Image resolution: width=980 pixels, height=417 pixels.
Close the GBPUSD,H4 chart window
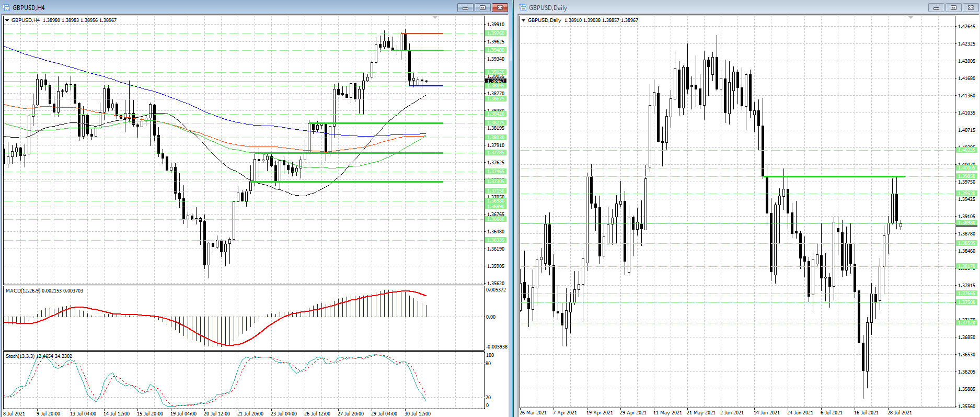point(500,7)
